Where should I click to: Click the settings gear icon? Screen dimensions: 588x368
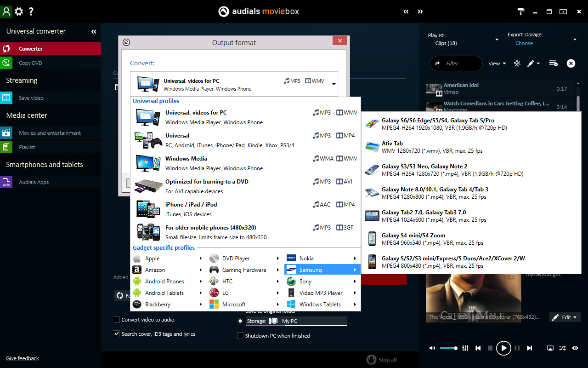[x=19, y=11]
